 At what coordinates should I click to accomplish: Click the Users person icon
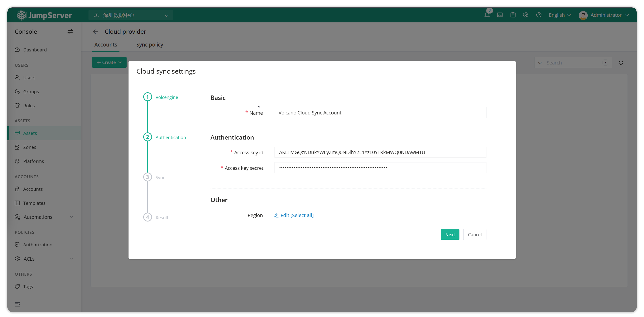pos(17,77)
